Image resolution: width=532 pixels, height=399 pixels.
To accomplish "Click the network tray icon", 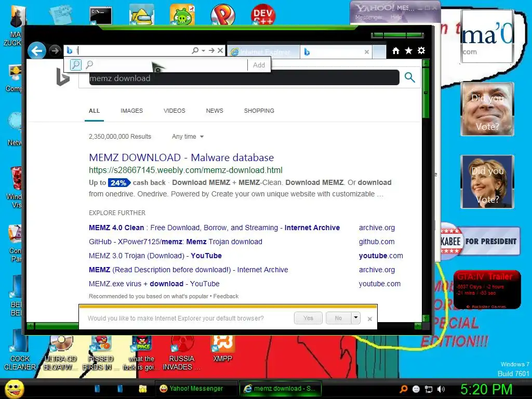I will pyautogui.click(x=429, y=389).
